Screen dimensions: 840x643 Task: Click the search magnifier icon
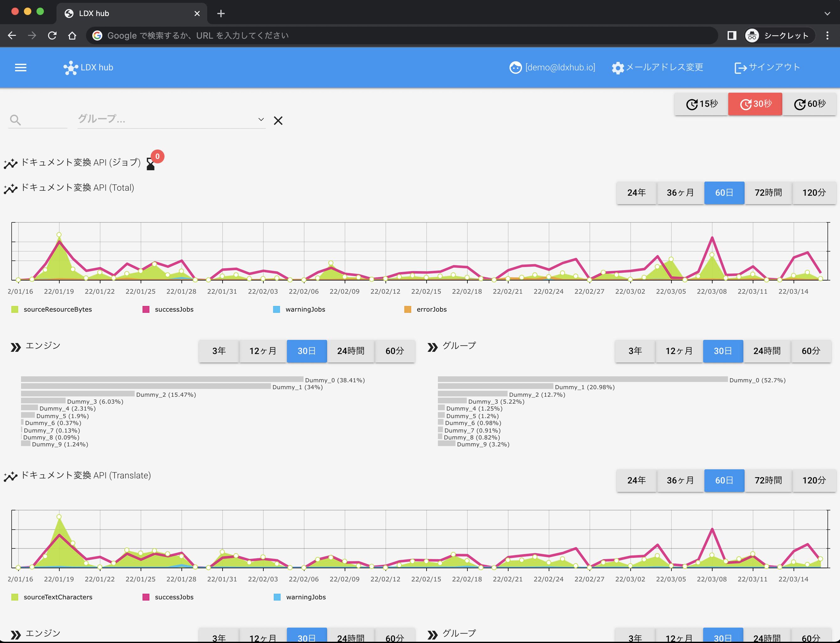(x=15, y=120)
